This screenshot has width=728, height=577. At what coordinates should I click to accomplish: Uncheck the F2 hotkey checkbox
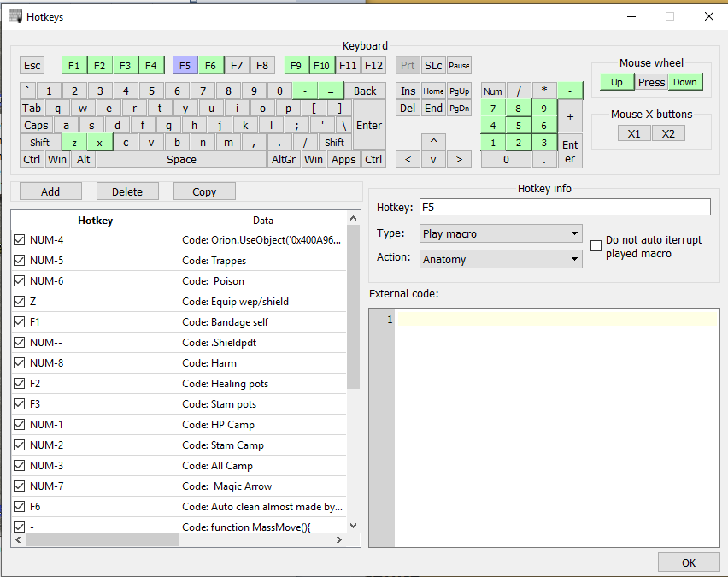pyautogui.click(x=19, y=383)
